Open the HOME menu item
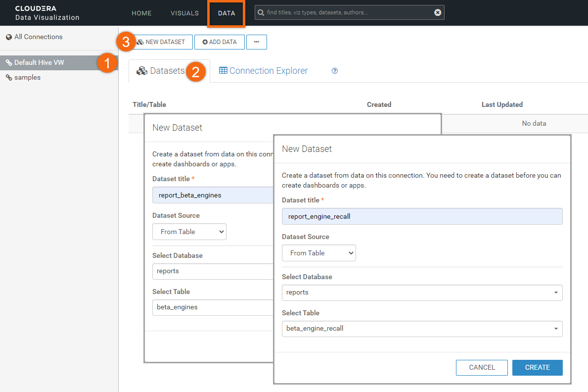Screen dimensions: 588x392 [141, 13]
